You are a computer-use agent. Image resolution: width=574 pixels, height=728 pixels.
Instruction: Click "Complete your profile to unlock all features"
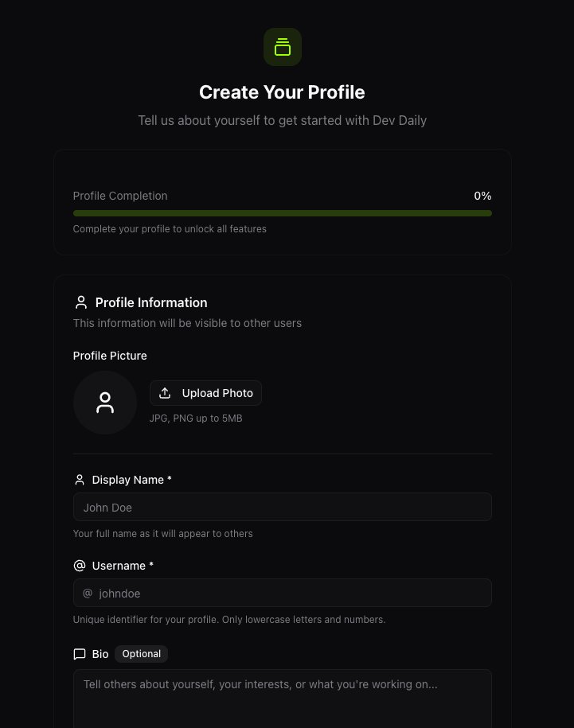pyautogui.click(x=170, y=229)
